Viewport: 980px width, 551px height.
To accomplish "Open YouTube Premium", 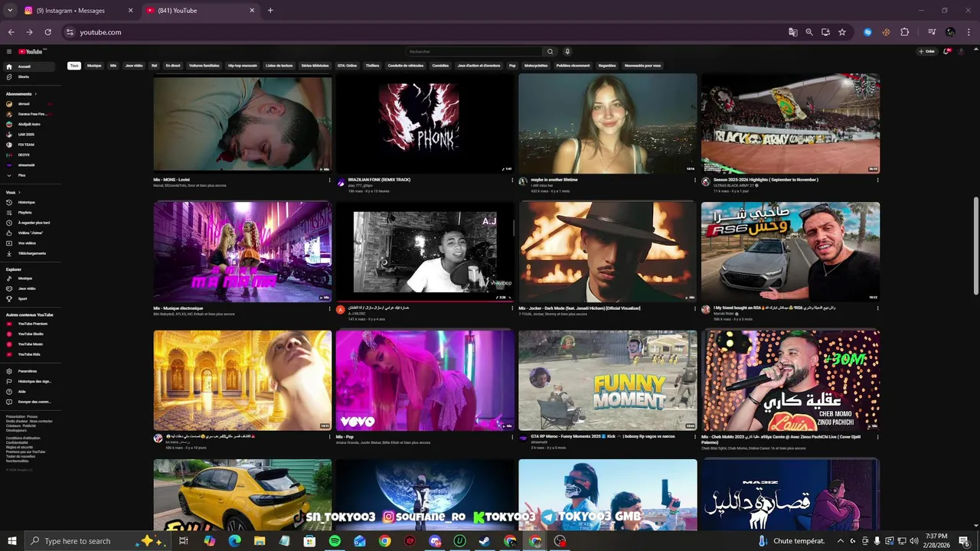I will pyautogui.click(x=29, y=324).
